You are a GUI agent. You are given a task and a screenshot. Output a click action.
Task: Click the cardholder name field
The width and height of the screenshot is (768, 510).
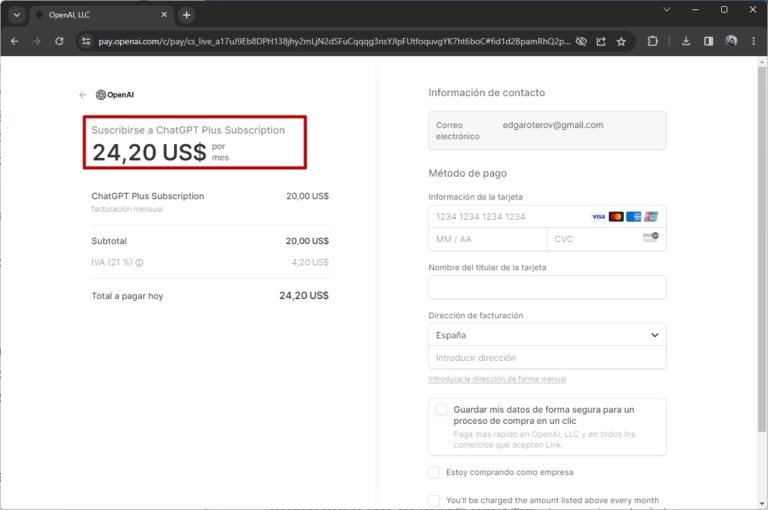[x=547, y=287]
